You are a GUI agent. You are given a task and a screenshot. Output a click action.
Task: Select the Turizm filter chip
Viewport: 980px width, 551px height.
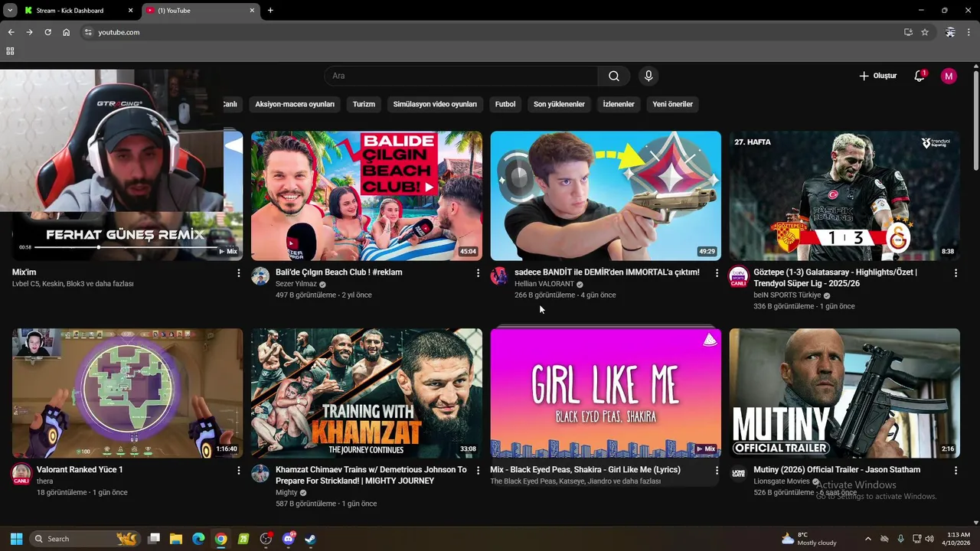[364, 104]
